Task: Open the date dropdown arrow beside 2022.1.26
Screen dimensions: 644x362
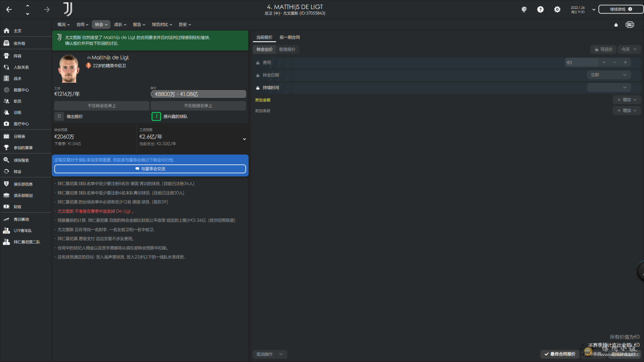Action: (593, 9)
